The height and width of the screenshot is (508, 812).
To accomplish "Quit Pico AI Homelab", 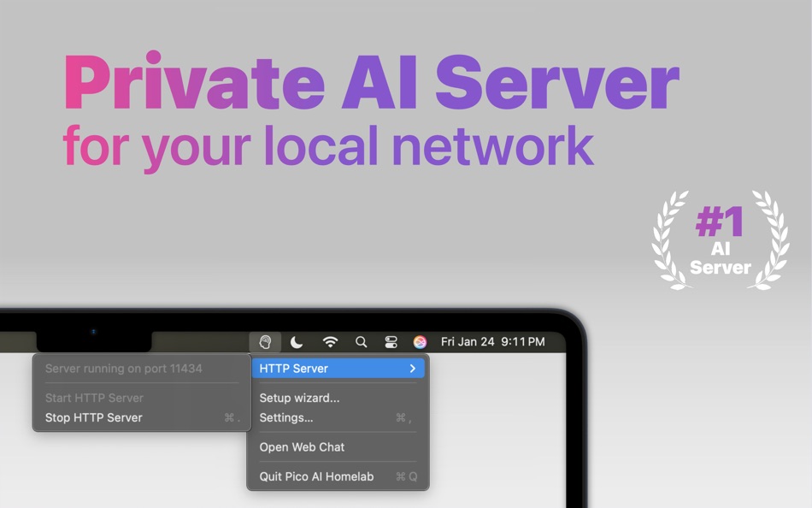I will click(338, 477).
